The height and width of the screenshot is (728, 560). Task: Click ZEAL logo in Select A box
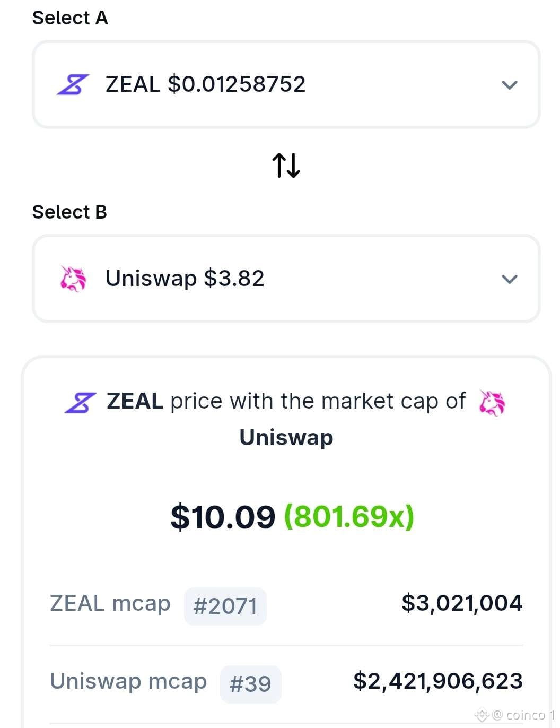(73, 84)
